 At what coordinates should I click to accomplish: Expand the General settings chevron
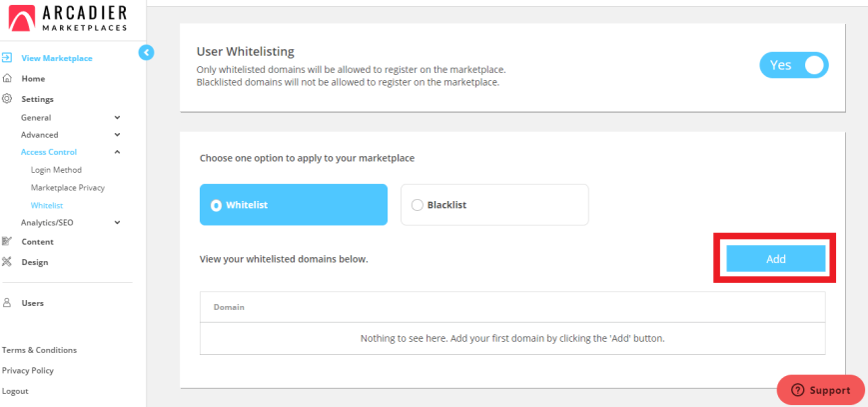coord(117,118)
